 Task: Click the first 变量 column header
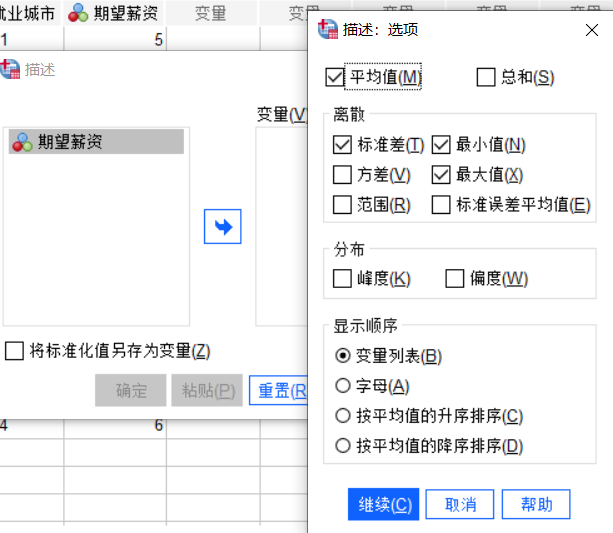click(211, 13)
